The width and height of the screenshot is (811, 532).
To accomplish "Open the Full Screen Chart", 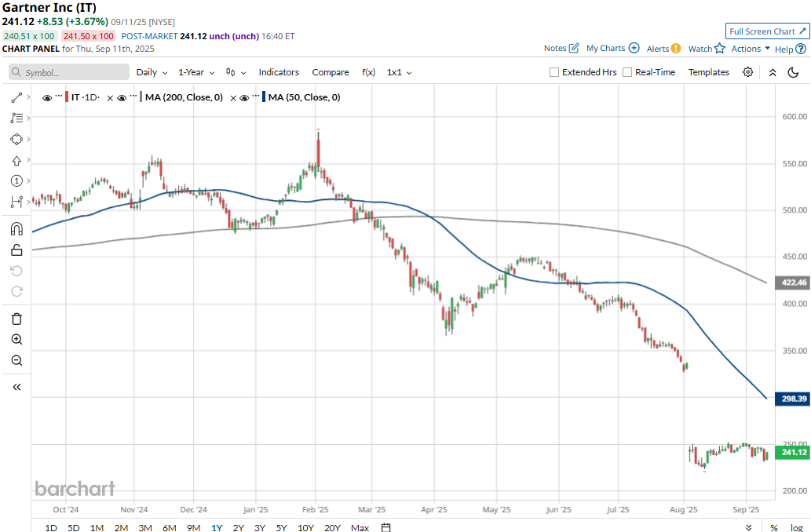I will pos(767,31).
